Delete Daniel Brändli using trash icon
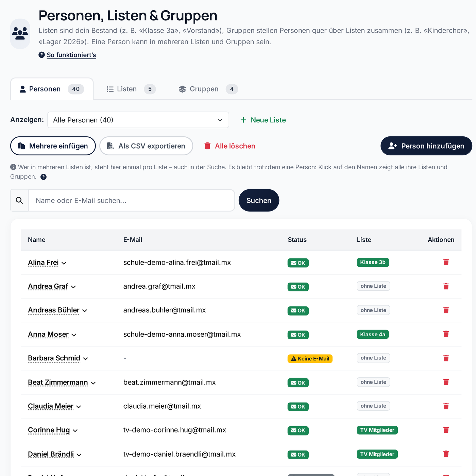This screenshot has height=476, width=476. click(446, 454)
